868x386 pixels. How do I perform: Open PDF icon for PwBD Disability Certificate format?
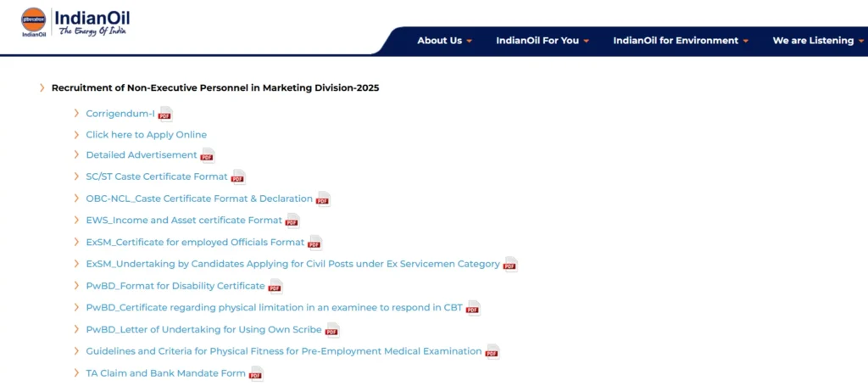tap(275, 286)
